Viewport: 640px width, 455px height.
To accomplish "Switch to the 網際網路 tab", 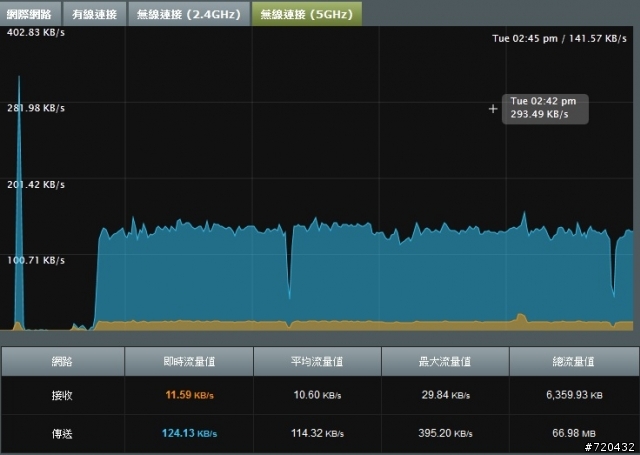I will [29, 14].
